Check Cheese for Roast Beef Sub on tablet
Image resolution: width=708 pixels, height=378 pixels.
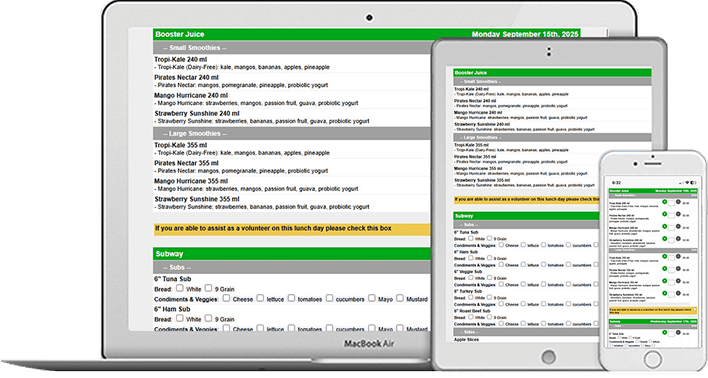tap(501, 323)
